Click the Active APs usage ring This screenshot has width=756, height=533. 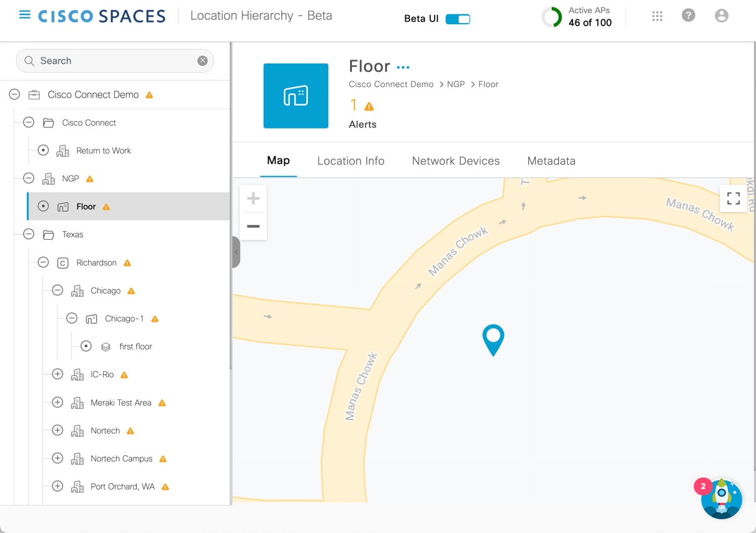552,17
